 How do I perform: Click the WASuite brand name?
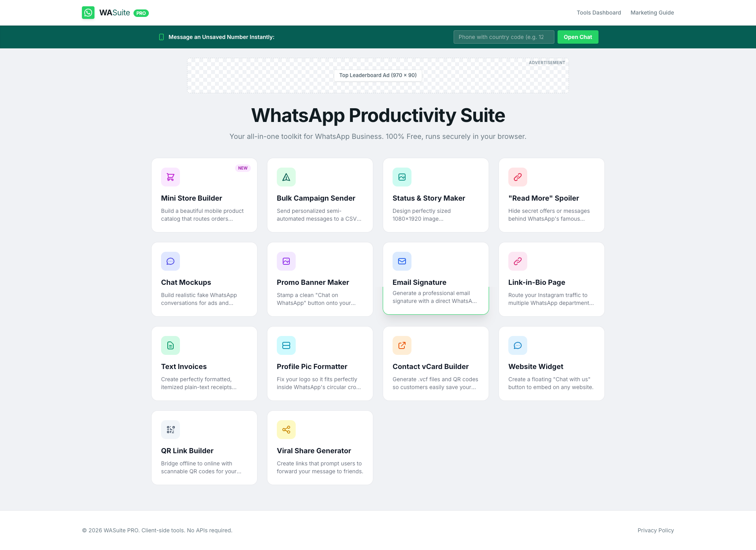115,13
